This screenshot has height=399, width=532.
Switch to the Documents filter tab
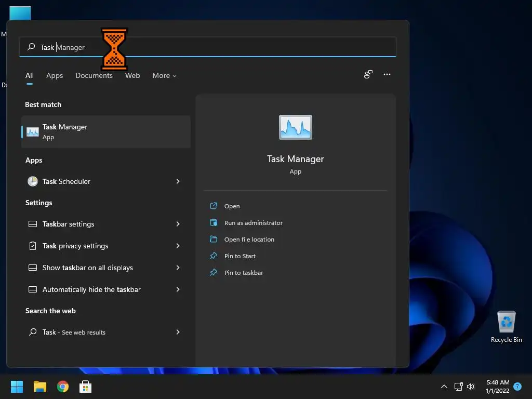[94, 75]
